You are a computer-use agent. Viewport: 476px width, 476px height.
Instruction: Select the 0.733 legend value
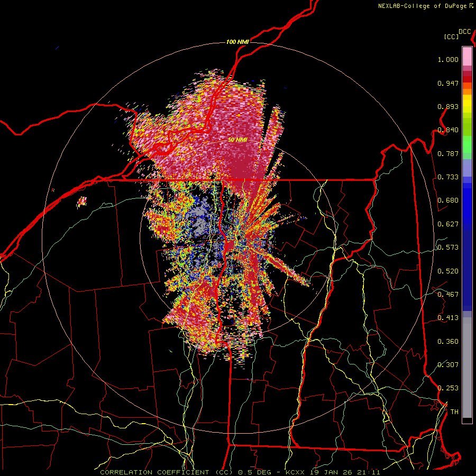pos(448,177)
